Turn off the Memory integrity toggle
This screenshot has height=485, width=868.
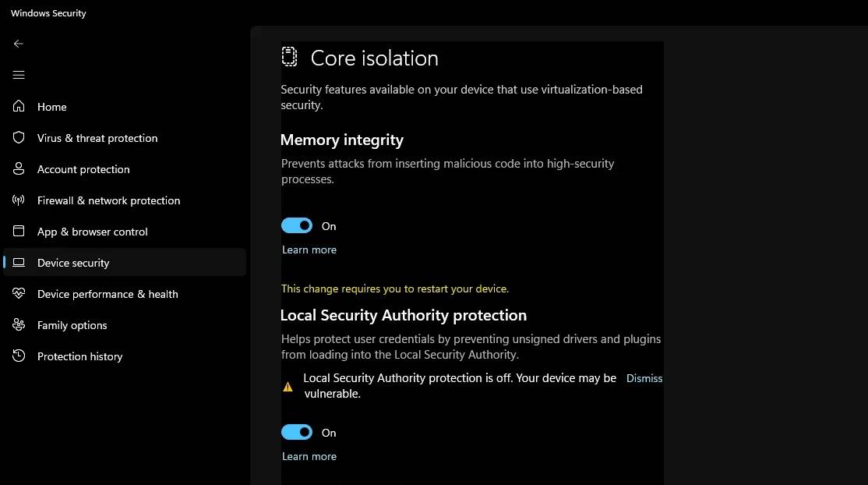[296, 225]
